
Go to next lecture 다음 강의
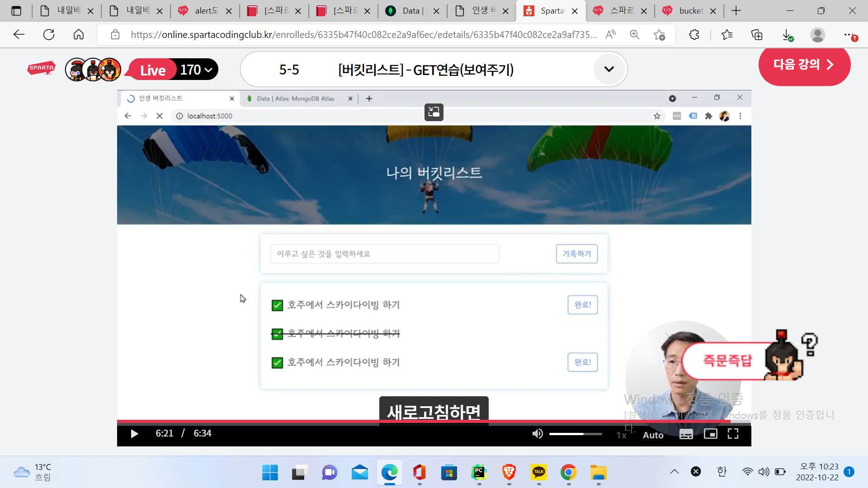804,65
